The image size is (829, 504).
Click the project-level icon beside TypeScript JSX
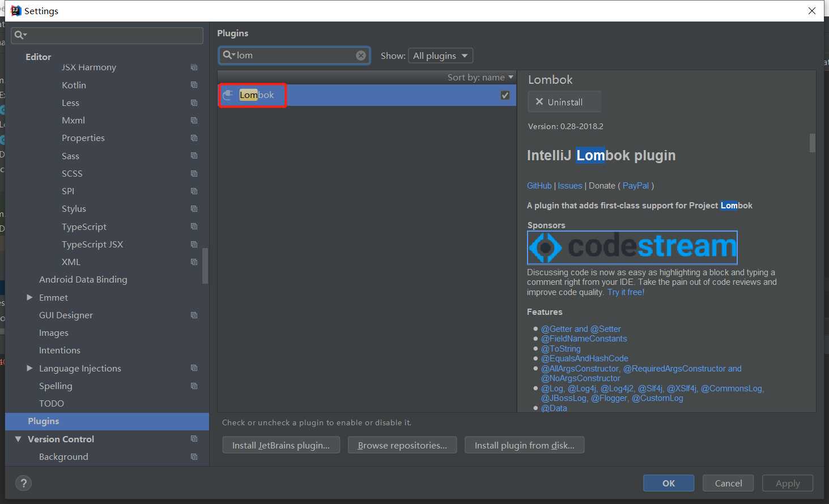pos(194,244)
